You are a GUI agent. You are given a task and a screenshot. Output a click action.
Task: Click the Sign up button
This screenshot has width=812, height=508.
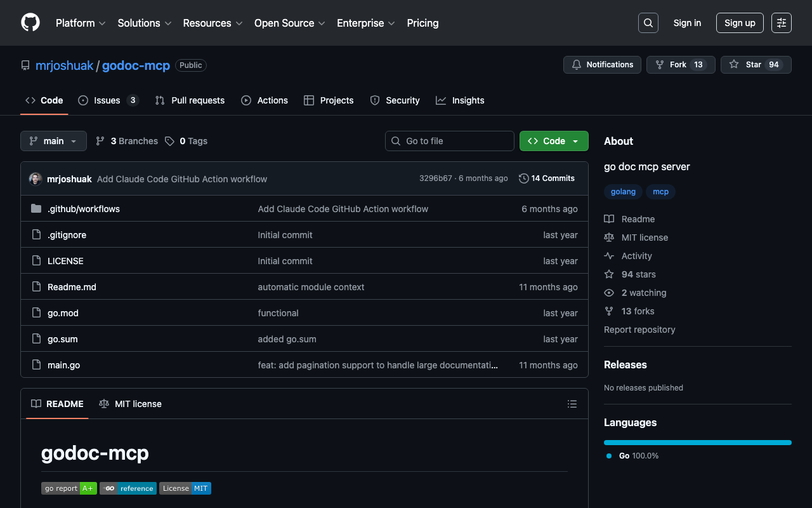point(740,23)
